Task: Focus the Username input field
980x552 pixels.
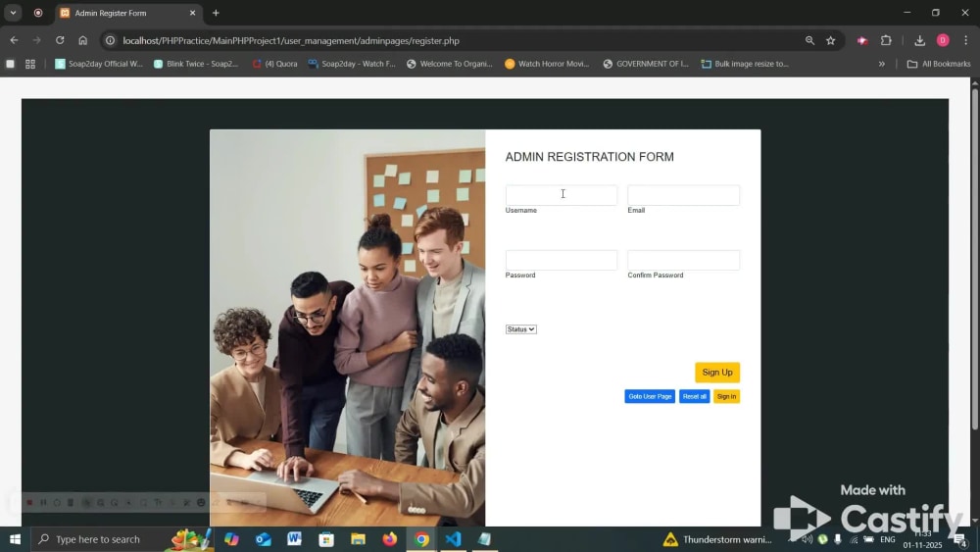Action: [562, 195]
